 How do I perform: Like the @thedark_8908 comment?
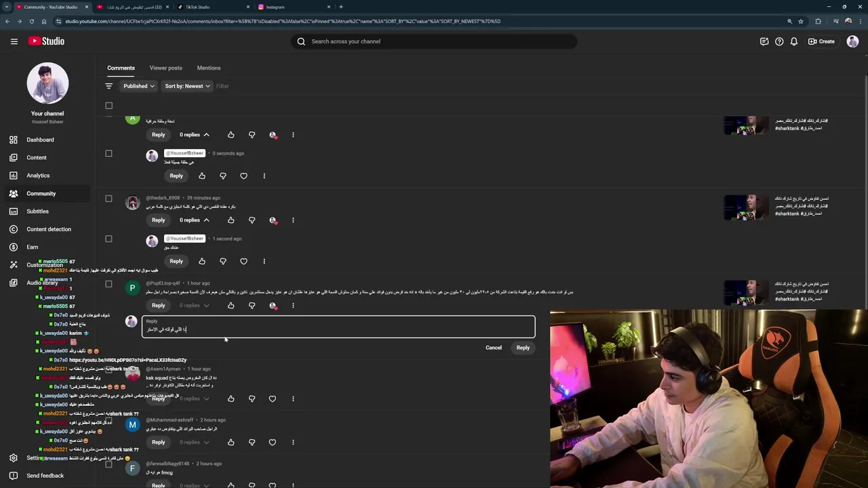(231, 220)
